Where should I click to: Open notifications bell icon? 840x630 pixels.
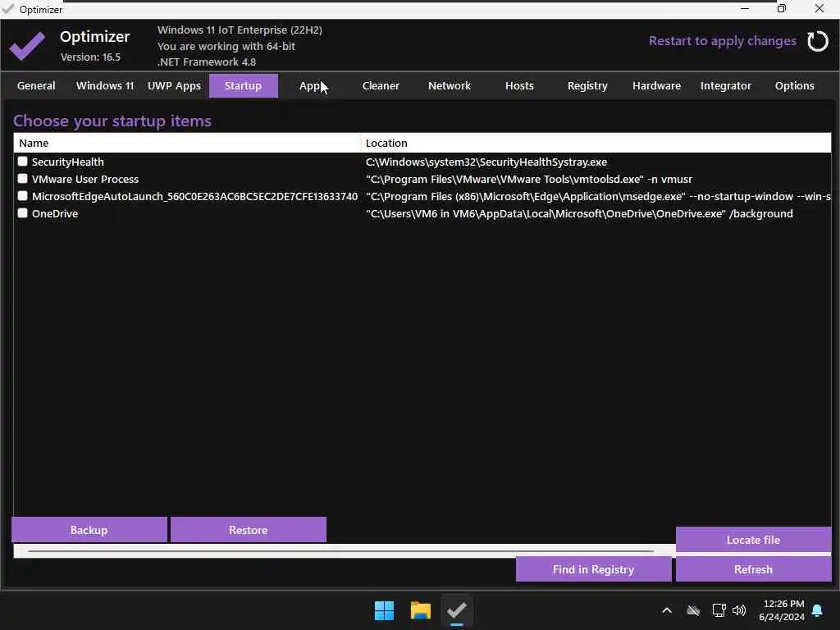pyautogui.click(x=818, y=610)
